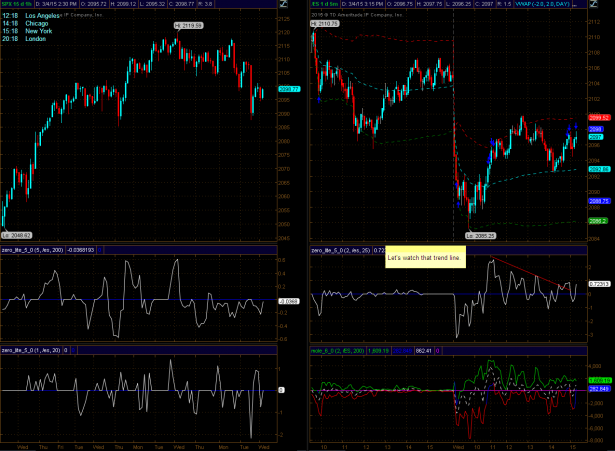Click the green 2086.2 price tag on ES axis
This screenshot has width=615, height=451.
598,221
